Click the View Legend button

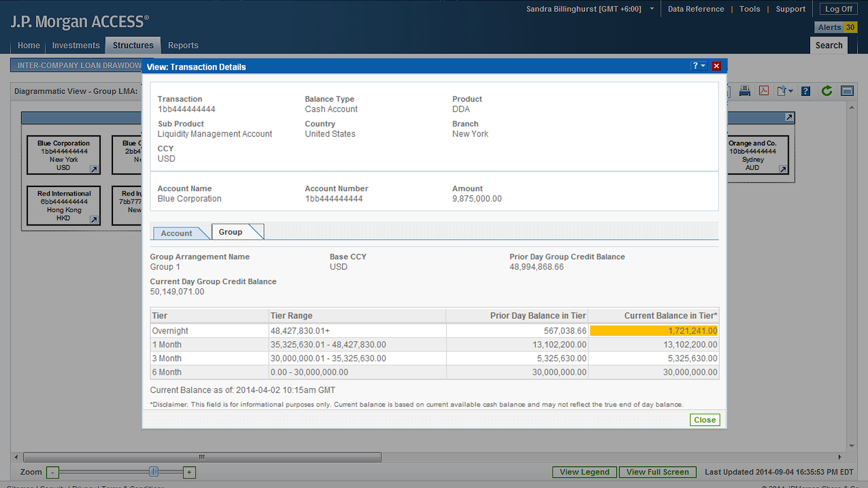tap(584, 472)
